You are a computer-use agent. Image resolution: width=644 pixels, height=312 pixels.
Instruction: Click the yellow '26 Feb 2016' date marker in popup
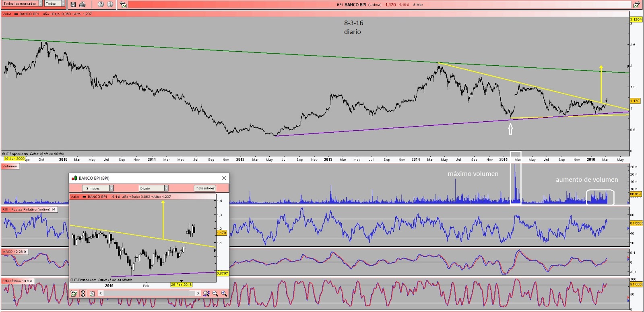click(x=181, y=285)
